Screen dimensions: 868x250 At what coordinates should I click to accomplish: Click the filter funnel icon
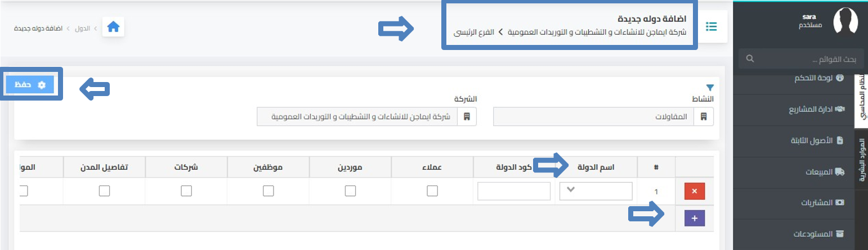[x=709, y=88]
